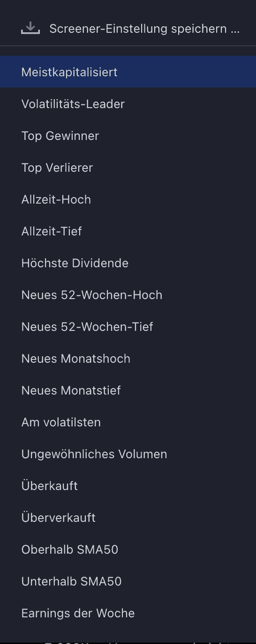Pick the Neues Monatstief entry

pos(128,390)
